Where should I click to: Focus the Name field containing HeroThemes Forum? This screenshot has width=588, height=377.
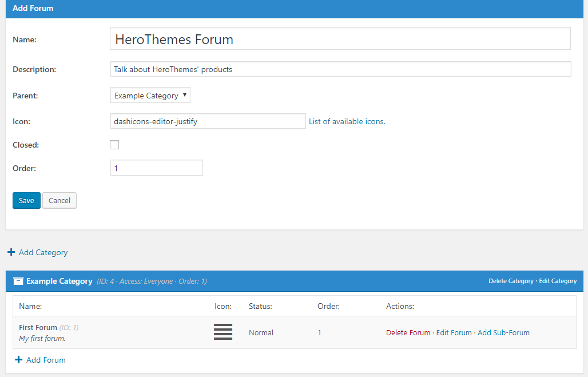click(340, 38)
